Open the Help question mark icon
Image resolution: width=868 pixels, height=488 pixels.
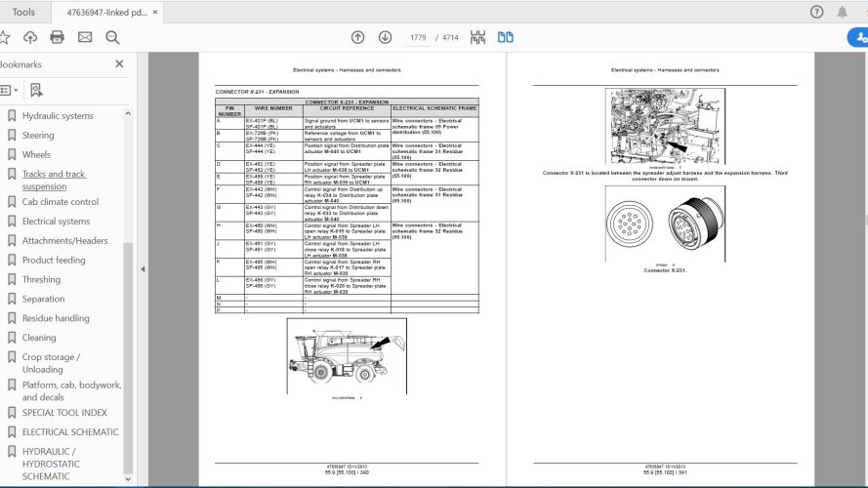pyautogui.click(x=816, y=12)
